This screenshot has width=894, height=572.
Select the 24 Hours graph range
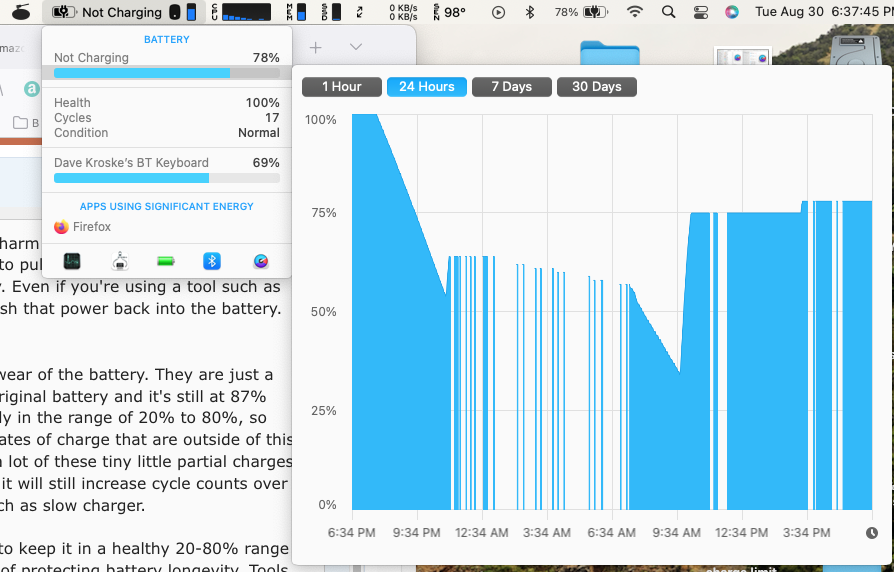tap(426, 87)
